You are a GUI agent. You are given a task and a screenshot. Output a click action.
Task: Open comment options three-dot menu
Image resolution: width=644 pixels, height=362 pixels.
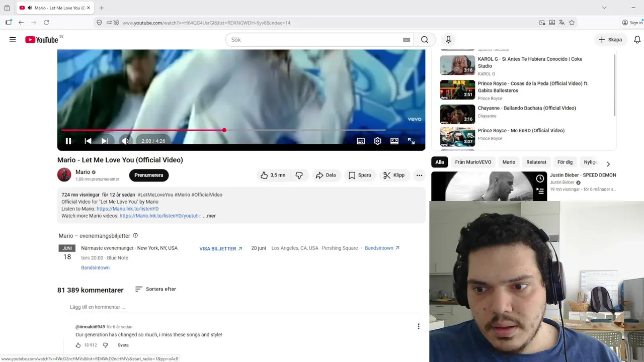coord(419,326)
